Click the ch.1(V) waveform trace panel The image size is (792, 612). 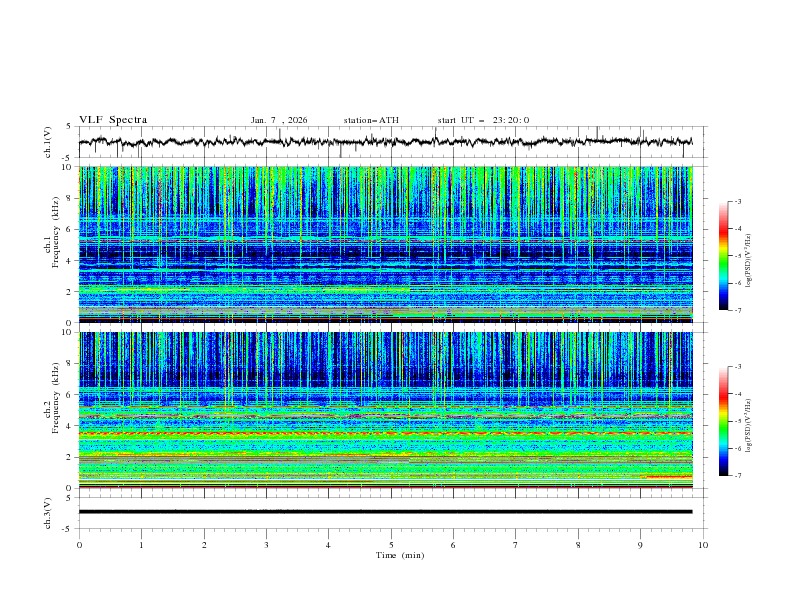tap(390, 142)
